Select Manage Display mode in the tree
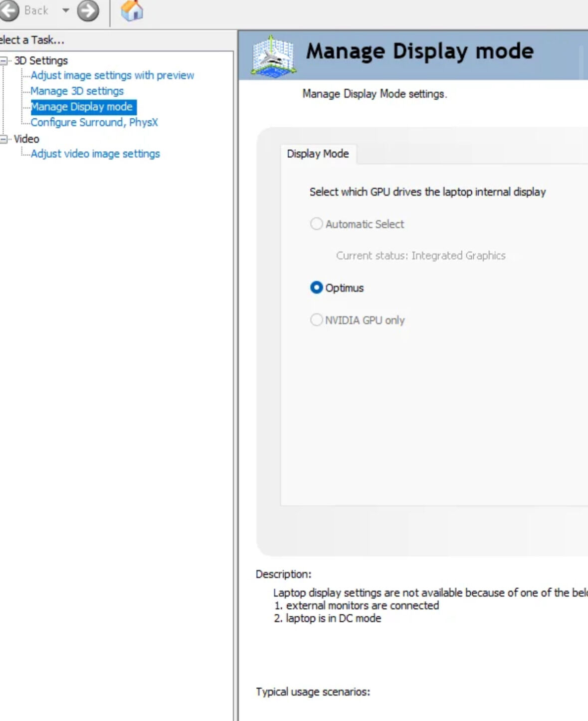 click(x=83, y=107)
